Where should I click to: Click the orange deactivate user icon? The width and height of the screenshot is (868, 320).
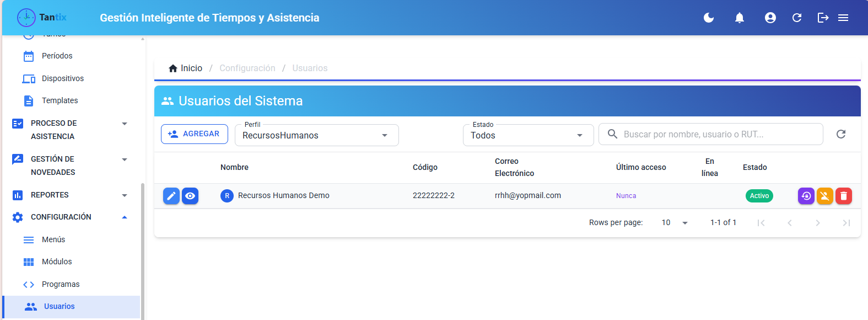click(x=825, y=196)
